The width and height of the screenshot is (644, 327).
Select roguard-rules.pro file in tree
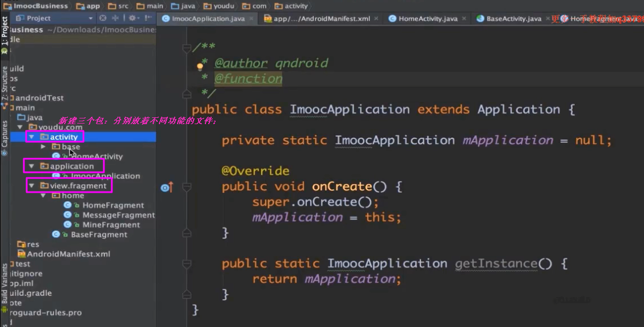pyautogui.click(x=45, y=313)
